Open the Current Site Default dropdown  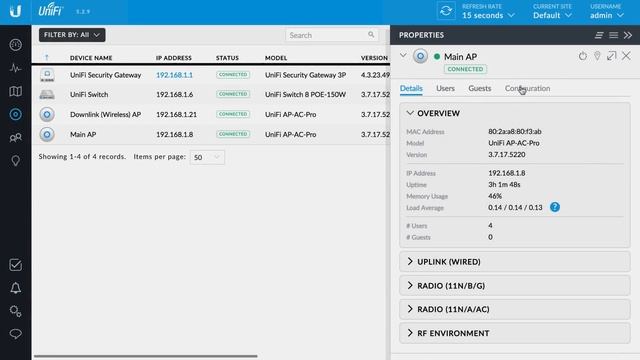pyautogui.click(x=552, y=15)
